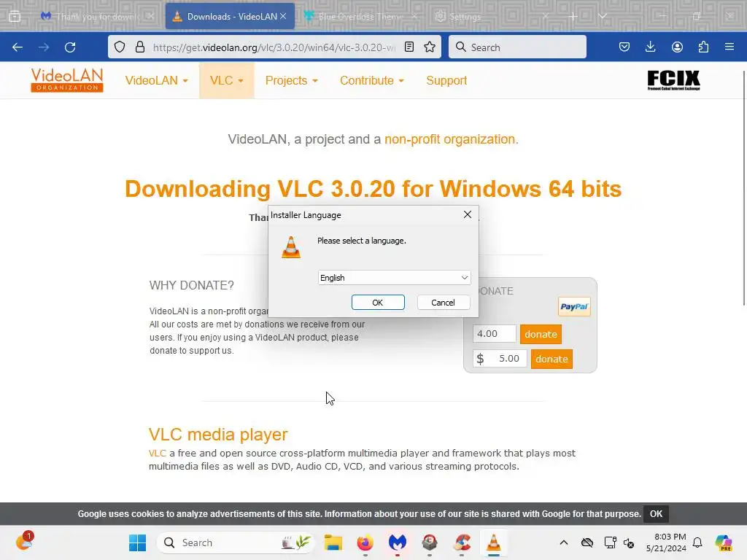Switch to the Blue Overdose Theme tab
Screen dimensions: 747x560
(360, 16)
